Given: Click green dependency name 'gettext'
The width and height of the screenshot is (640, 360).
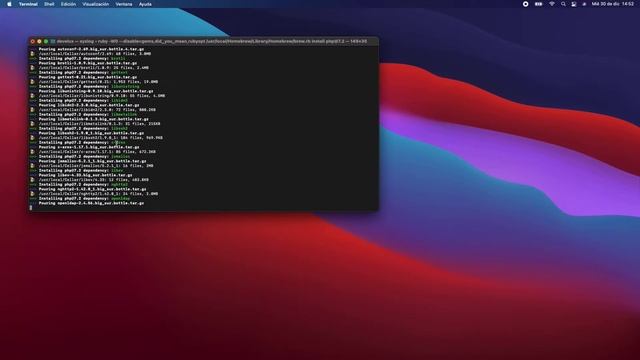Looking at the screenshot, I should coord(119,72).
